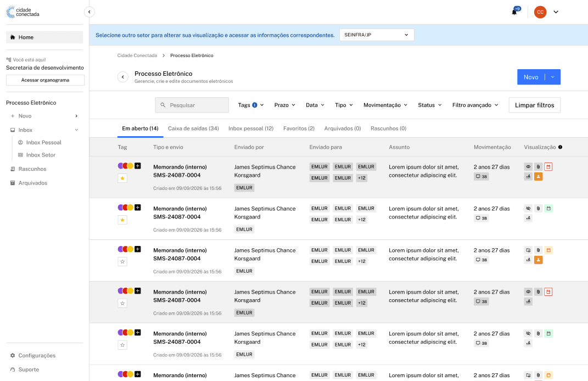Image resolution: width=588 pixels, height=381 pixels.
Task: Open comments badge 38 in second row
Action: point(481,218)
